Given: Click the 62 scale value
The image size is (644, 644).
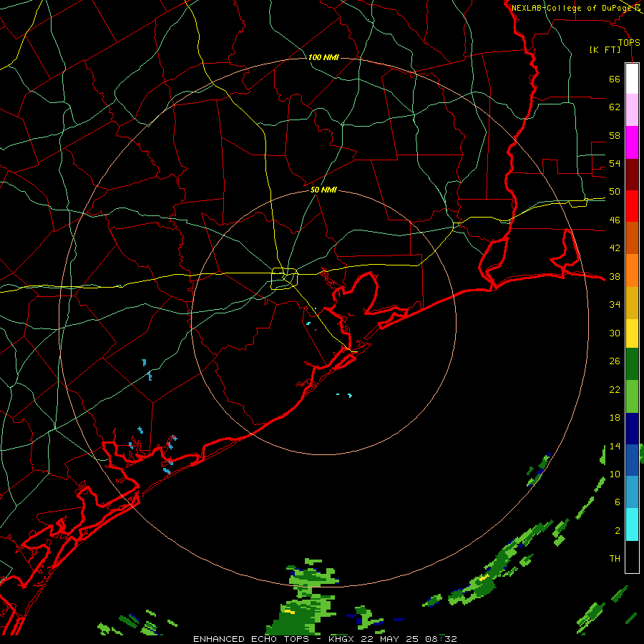Looking at the screenshot, I should pyautogui.click(x=615, y=107).
